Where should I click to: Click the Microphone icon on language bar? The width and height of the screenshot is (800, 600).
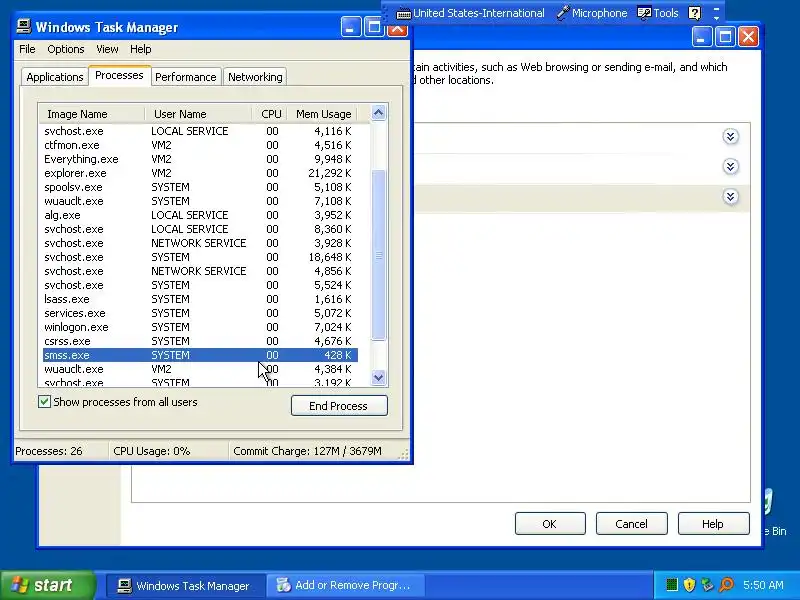click(562, 13)
